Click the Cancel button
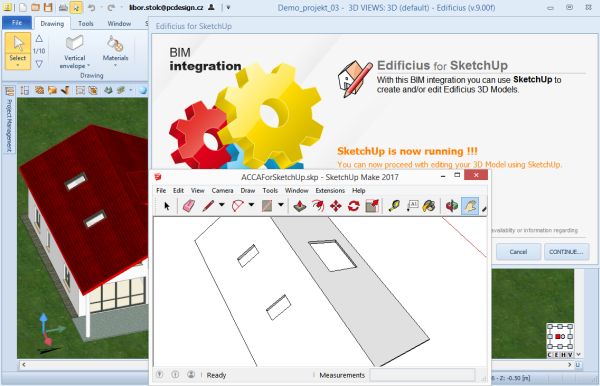This screenshot has height=386, width=600. point(518,252)
